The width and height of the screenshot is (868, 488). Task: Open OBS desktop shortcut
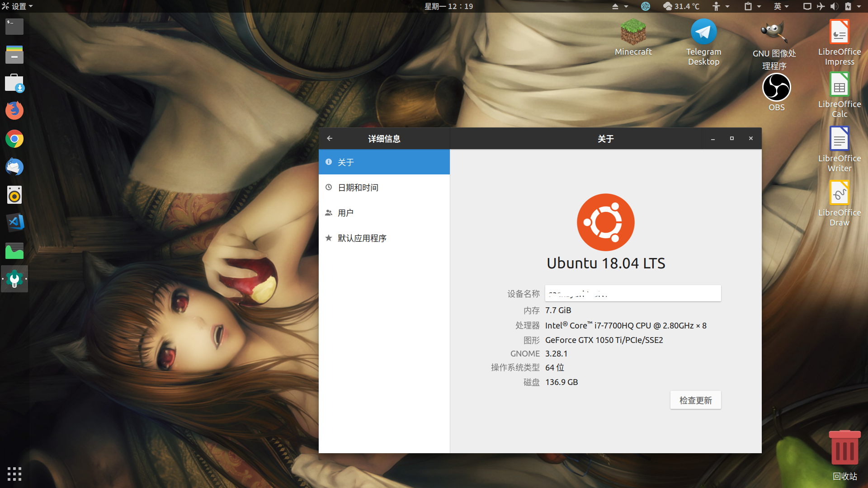point(777,92)
